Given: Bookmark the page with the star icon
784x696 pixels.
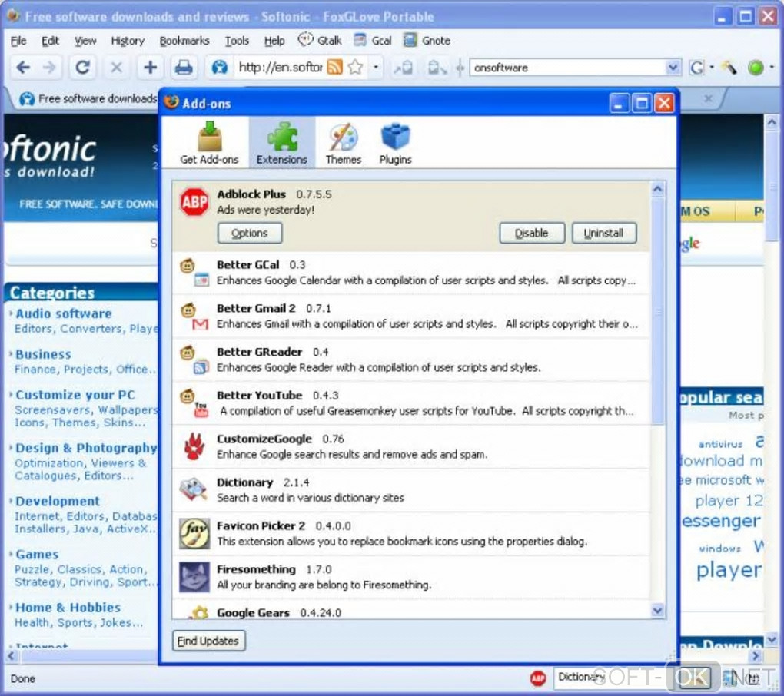Looking at the screenshot, I should coord(355,67).
